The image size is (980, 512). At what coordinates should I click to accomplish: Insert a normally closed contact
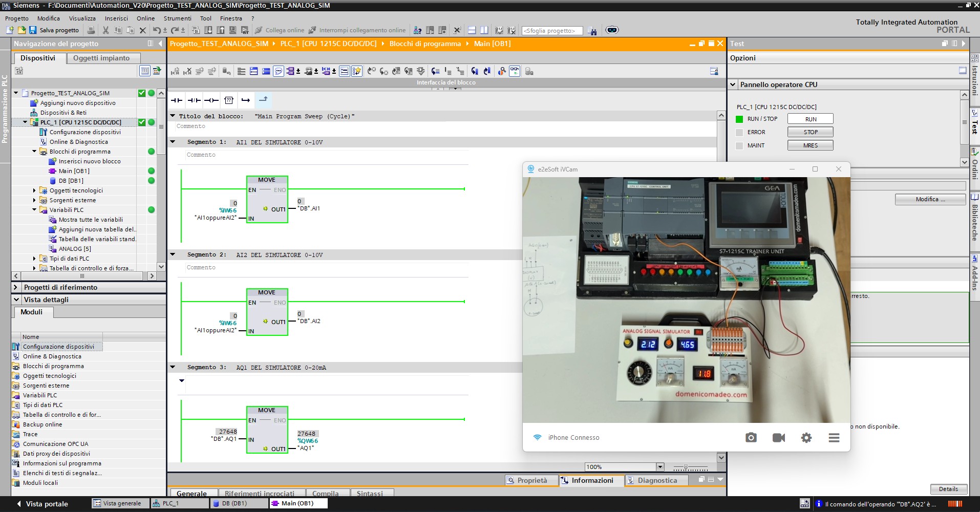click(x=194, y=100)
